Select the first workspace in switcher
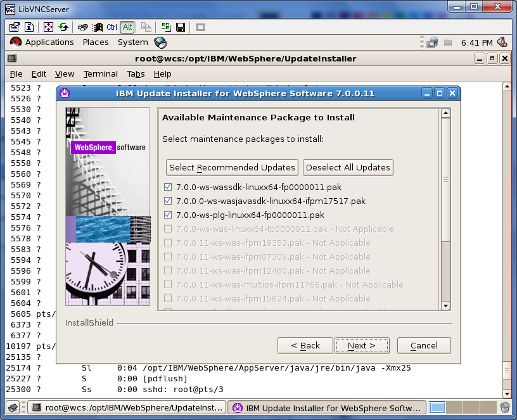 tap(437, 408)
